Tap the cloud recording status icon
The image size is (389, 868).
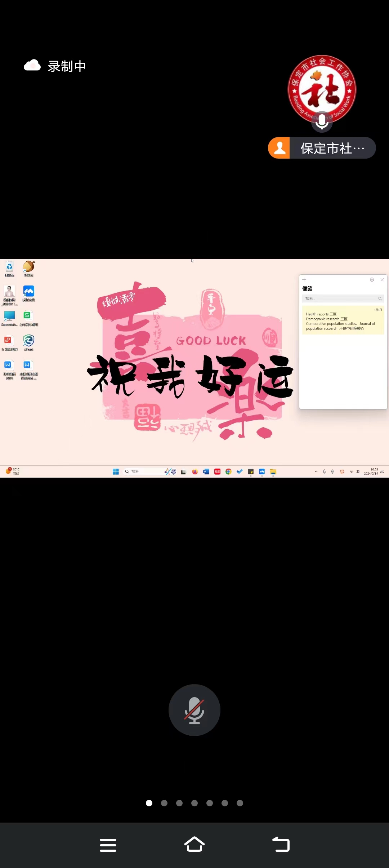[x=32, y=66]
